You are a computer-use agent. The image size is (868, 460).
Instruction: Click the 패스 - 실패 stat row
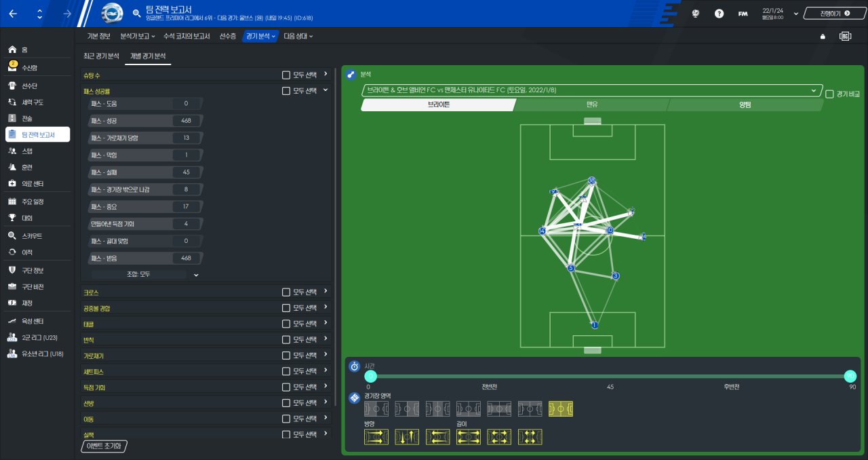point(146,172)
